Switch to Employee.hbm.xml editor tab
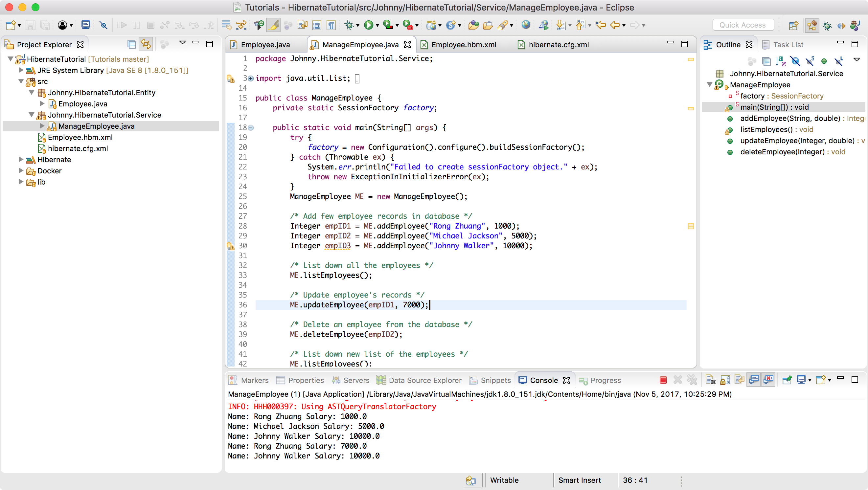The image size is (868, 490). [464, 44]
